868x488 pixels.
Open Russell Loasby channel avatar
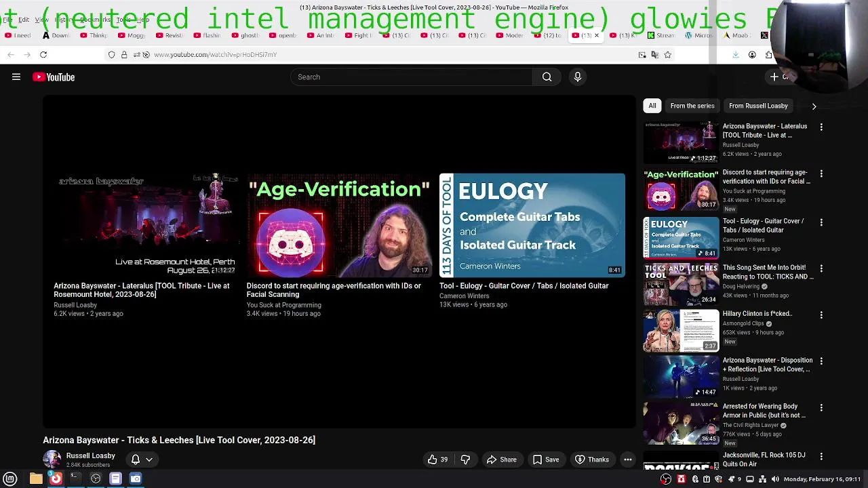click(52, 460)
